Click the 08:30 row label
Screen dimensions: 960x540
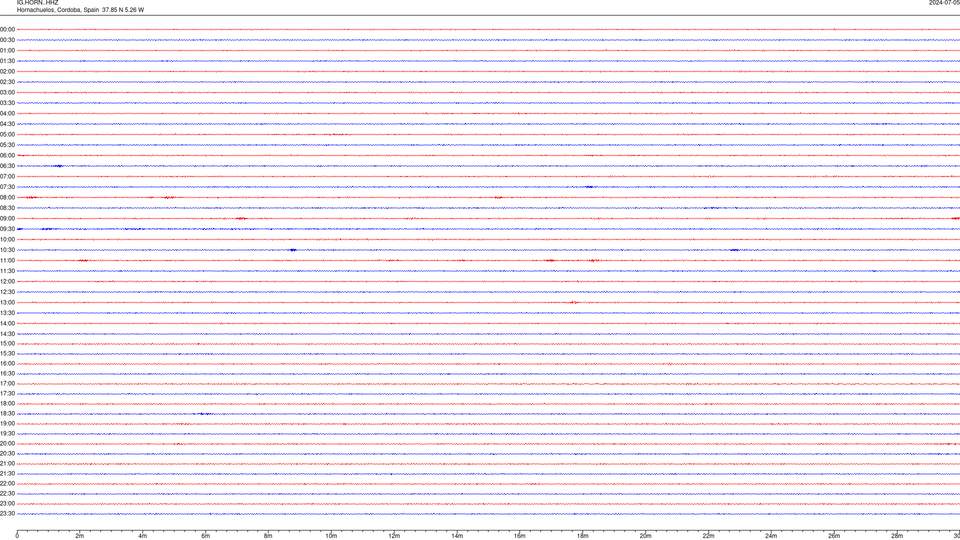pyautogui.click(x=7, y=208)
